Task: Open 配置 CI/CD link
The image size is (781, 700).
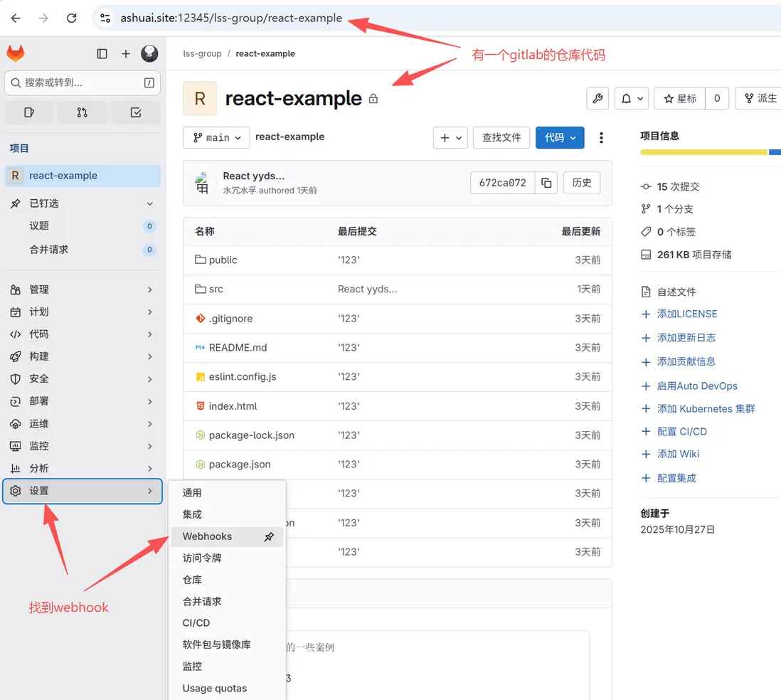Action: pos(681,432)
